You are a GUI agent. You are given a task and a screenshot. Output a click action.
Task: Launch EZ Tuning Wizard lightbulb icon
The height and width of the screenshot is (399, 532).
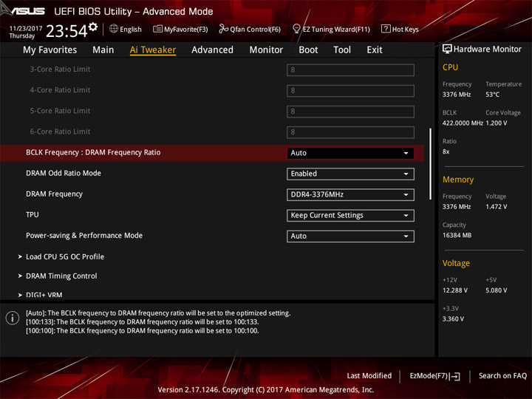pos(296,29)
